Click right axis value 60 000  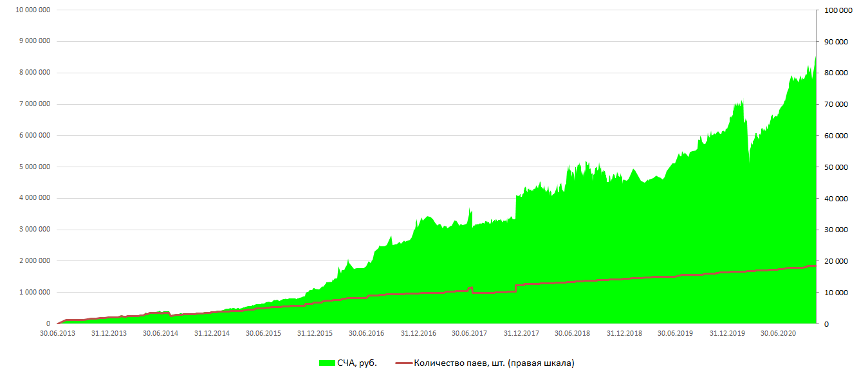835,136
